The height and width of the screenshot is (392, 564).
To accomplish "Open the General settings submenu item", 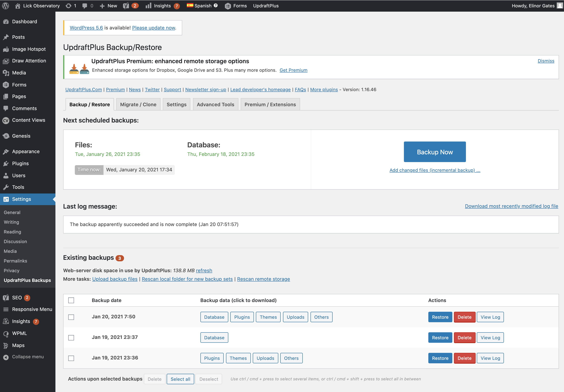I will tap(12, 212).
